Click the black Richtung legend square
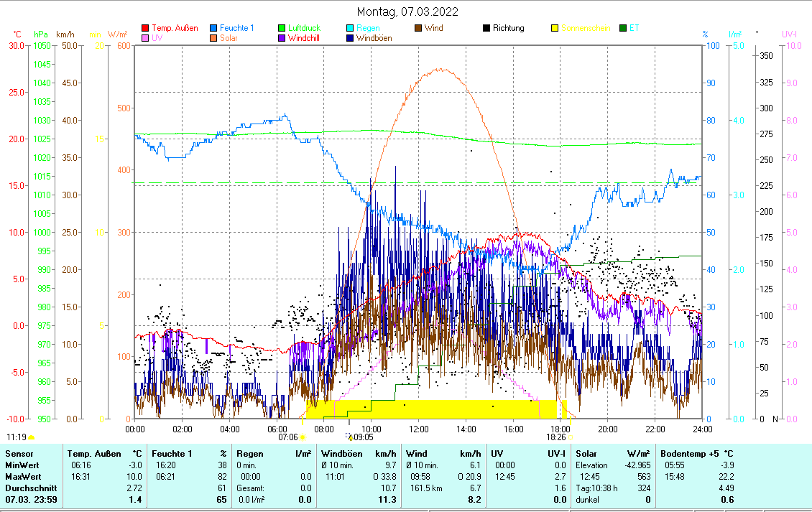Screen dimensions: 812x512 pos(486,29)
